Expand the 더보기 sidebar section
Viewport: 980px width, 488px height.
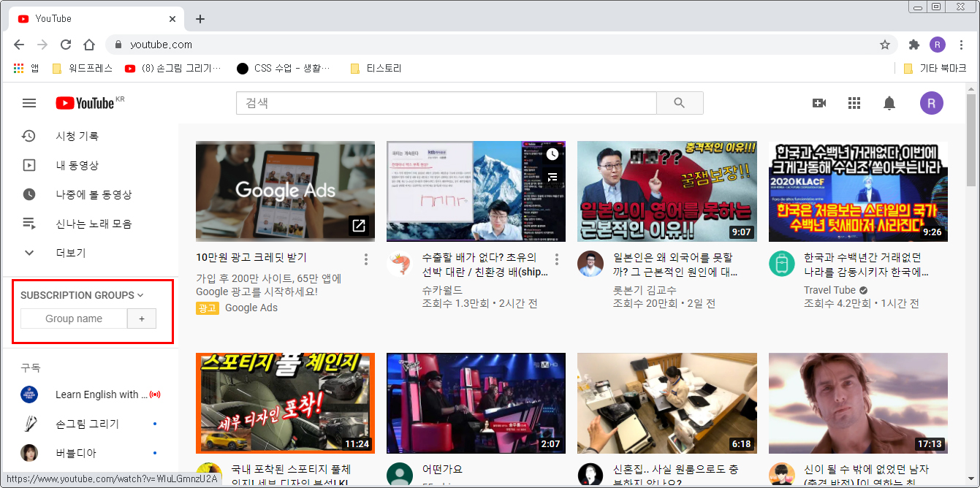point(29,253)
